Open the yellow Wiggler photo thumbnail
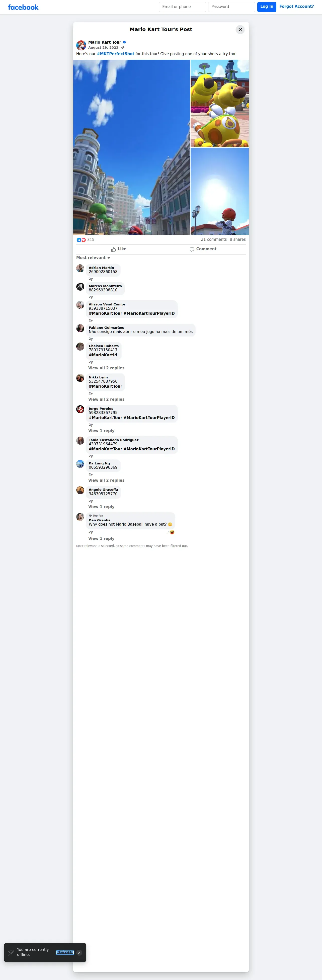322x980 pixels. pyautogui.click(x=220, y=104)
